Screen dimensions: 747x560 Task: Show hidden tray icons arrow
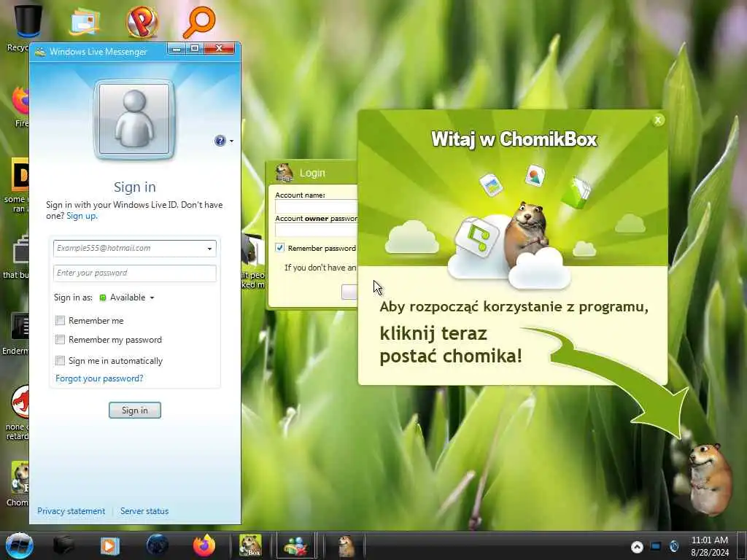[637, 547]
